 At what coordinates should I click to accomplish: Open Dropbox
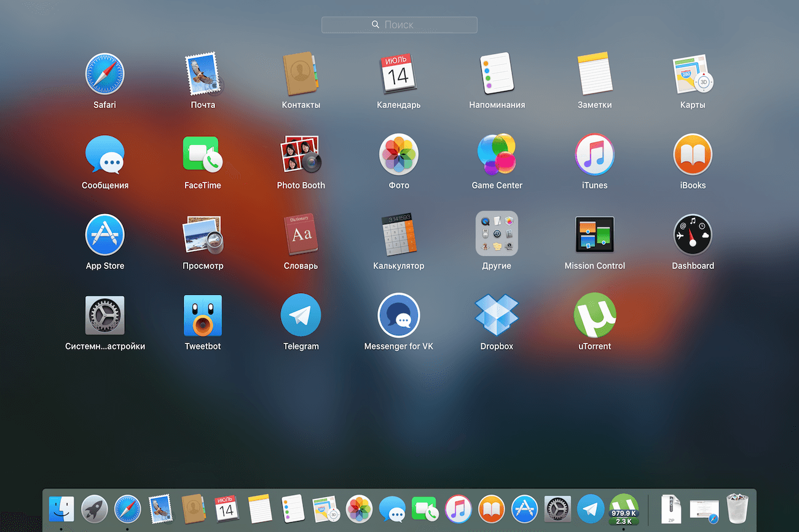pyautogui.click(x=497, y=315)
